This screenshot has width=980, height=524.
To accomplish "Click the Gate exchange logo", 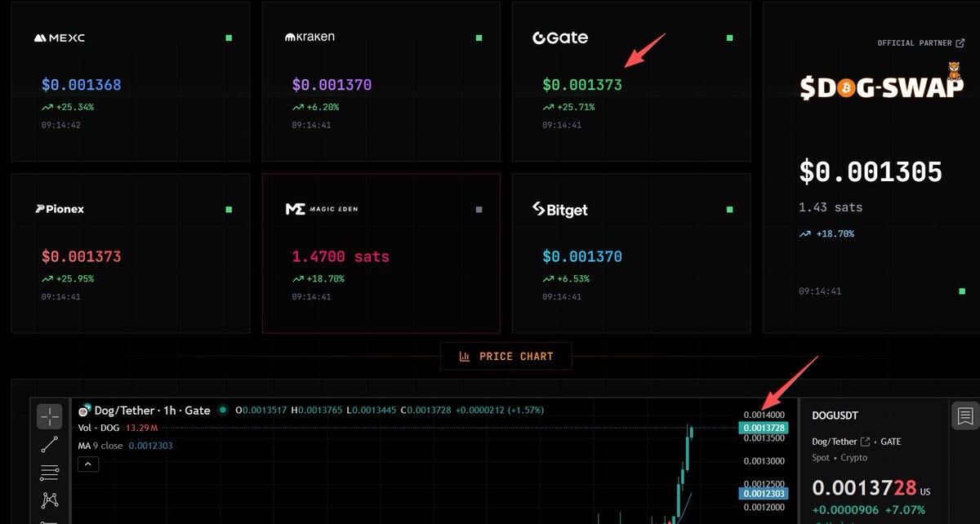I will coord(560,38).
